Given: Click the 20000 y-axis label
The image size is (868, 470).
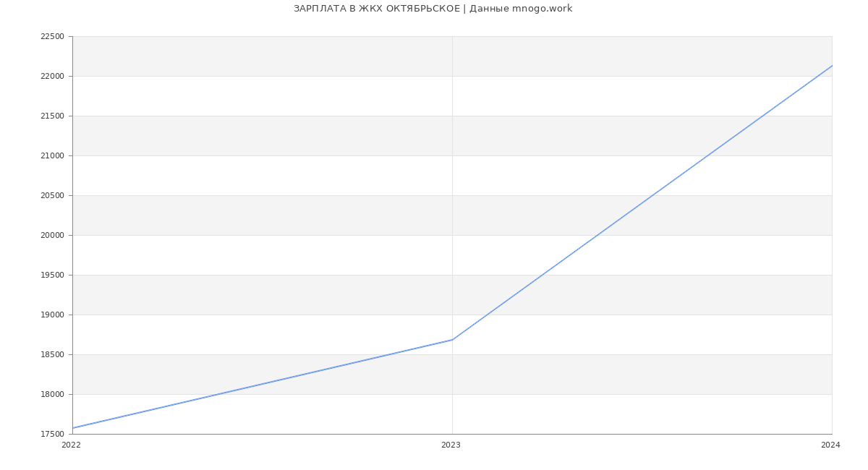Looking at the screenshot, I should (52, 236).
